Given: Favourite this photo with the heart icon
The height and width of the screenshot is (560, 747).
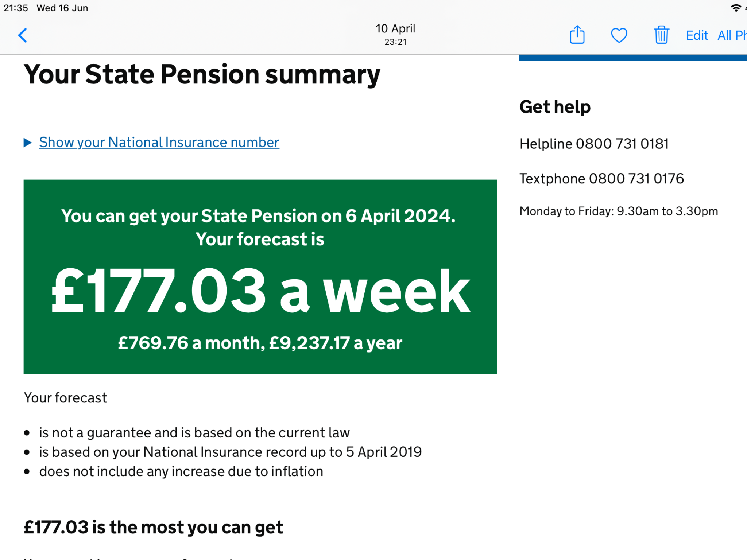Looking at the screenshot, I should pyautogui.click(x=619, y=35).
